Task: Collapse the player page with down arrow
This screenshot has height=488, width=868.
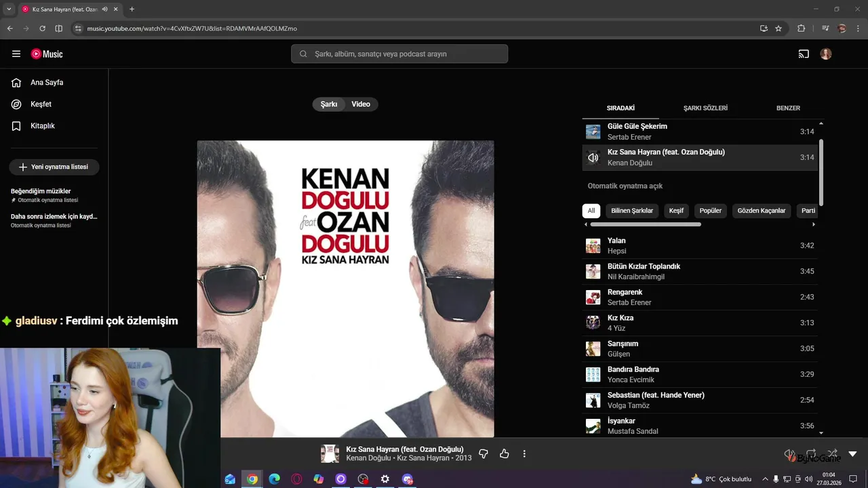Action: 853,453
